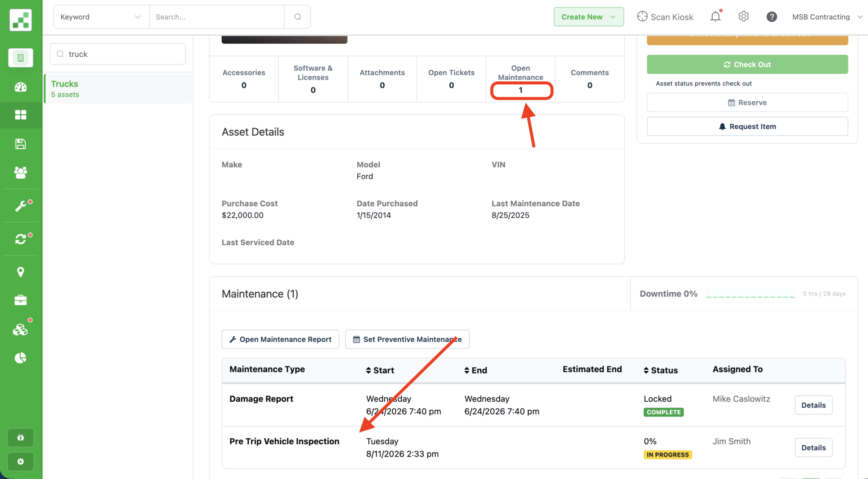868x479 pixels.
Task: Click the Maintenance Type column header
Action: (x=267, y=369)
